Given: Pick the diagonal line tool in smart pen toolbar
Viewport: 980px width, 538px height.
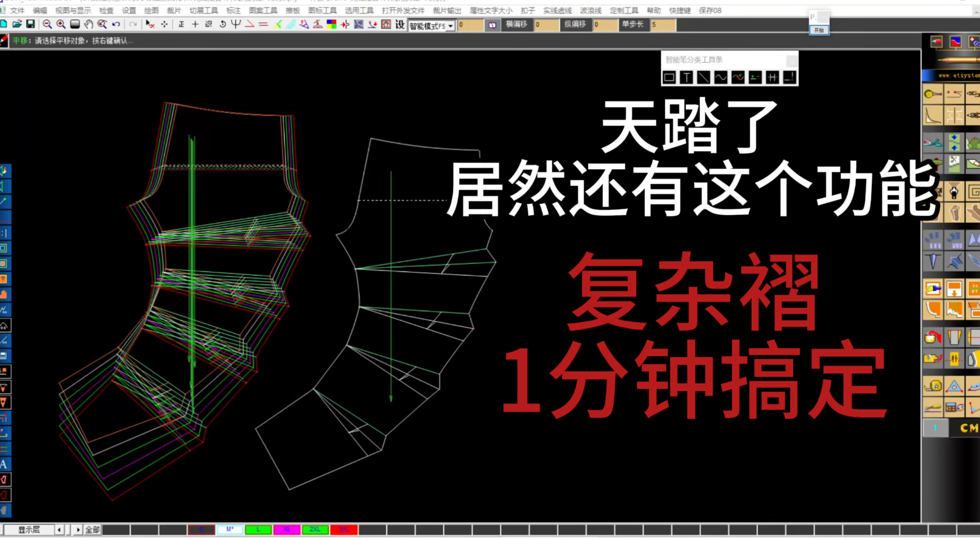Looking at the screenshot, I should 703,78.
